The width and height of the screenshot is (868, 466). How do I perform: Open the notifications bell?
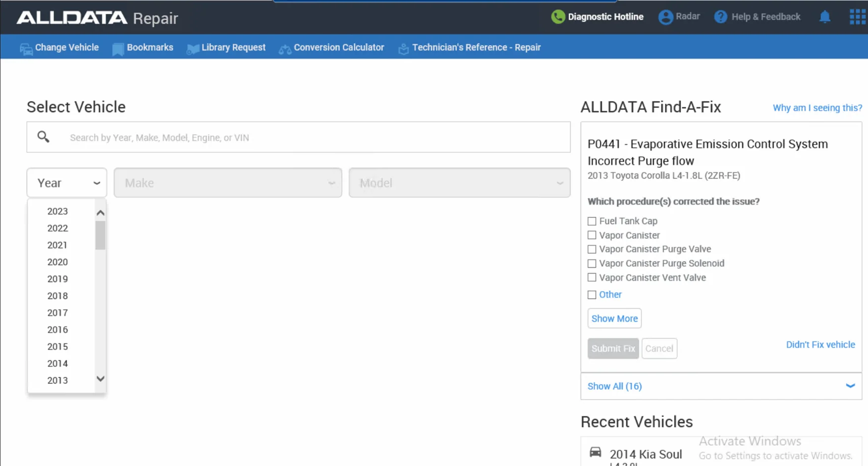(825, 17)
